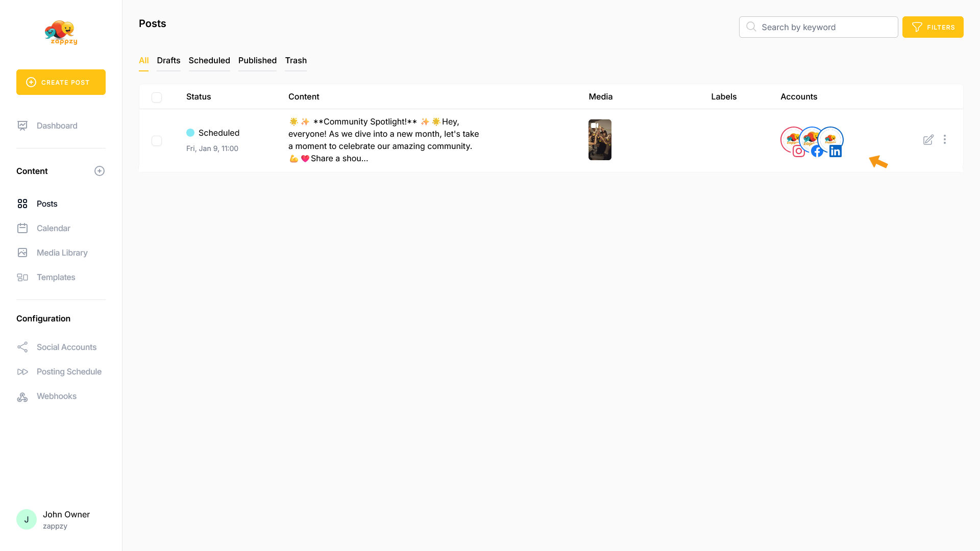Open Social Accounts configuration
The image size is (980, 551).
click(66, 347)
